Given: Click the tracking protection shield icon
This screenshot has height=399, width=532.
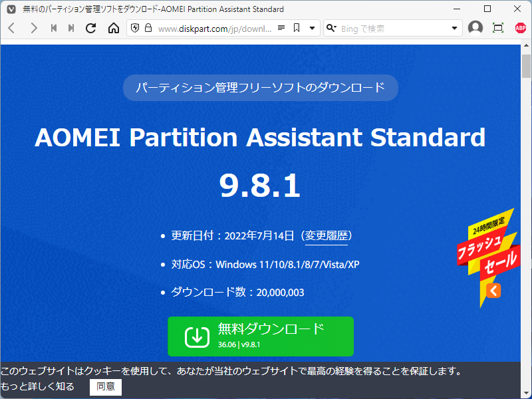Looking at the screenshot, I should [x=136, y=28].
